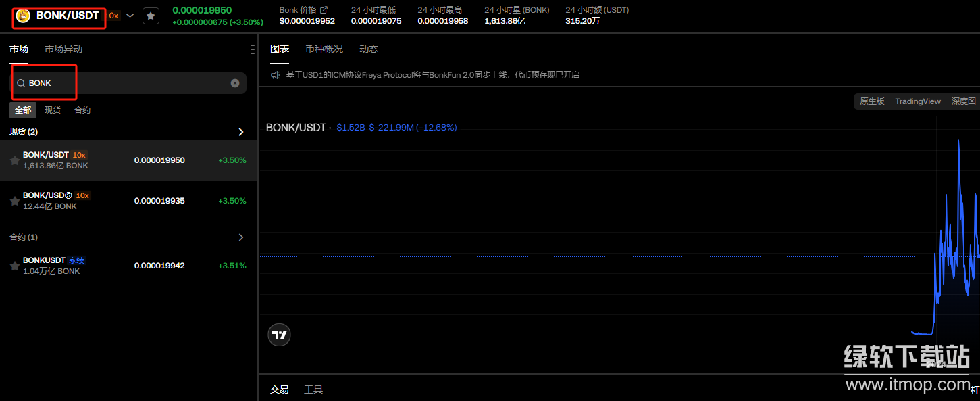Image resolution: width=980 pixels, height=401 pixels.
Task: Click the BONK coin logo icon
Action: [x=24, y=16]
